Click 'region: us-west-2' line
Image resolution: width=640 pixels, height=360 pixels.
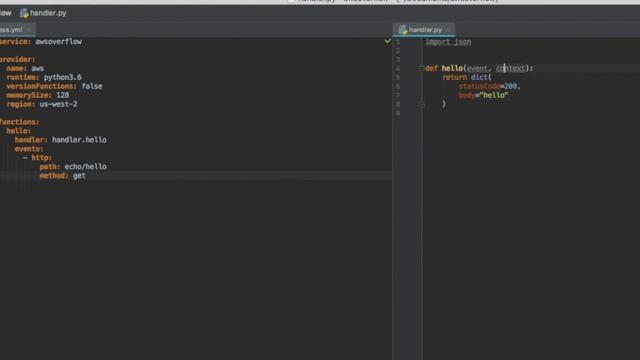tap(42, 104)
